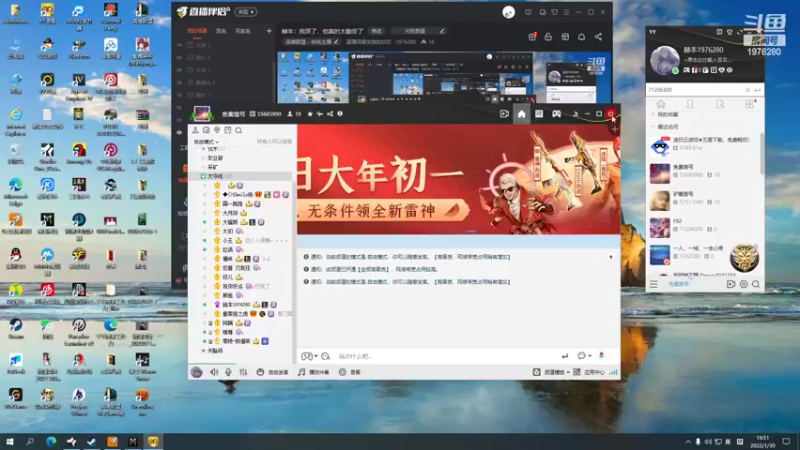Toggle green online status dot on YY avatar
The image size is (800, 450).
click(x=675, y=71)
